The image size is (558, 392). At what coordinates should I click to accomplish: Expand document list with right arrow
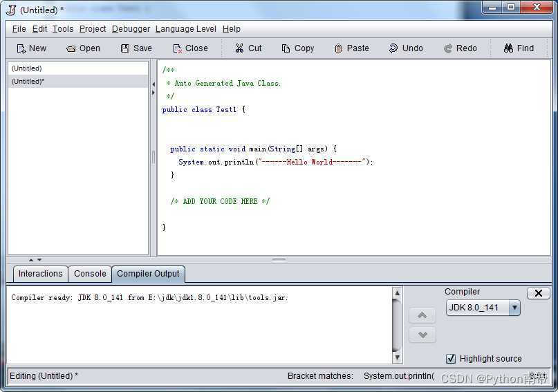(154, 93)
